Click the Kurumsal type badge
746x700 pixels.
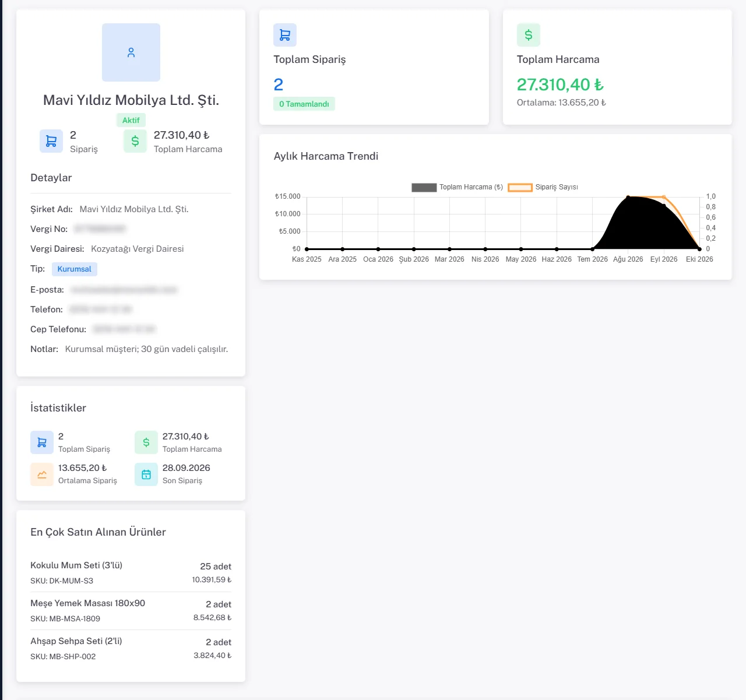(75, 269)
